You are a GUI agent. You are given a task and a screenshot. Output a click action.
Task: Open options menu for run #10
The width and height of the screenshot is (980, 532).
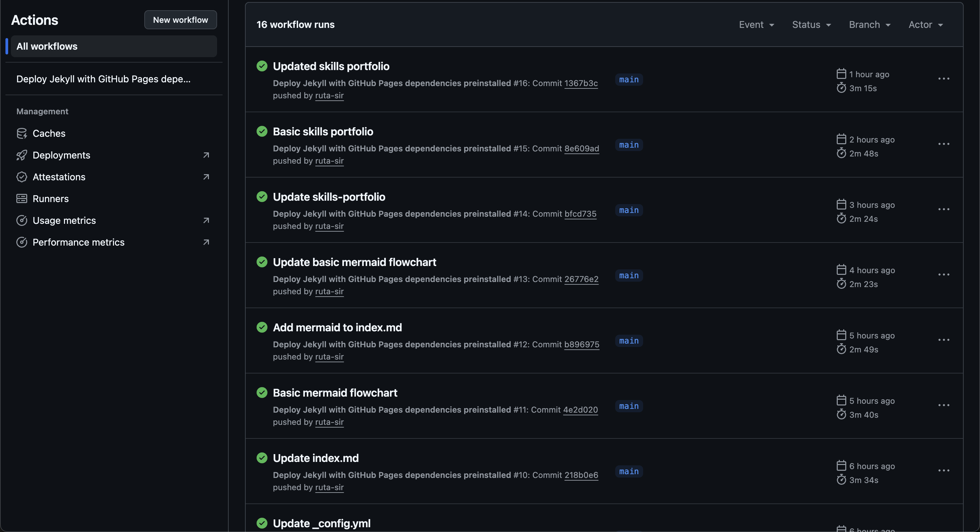944,471
